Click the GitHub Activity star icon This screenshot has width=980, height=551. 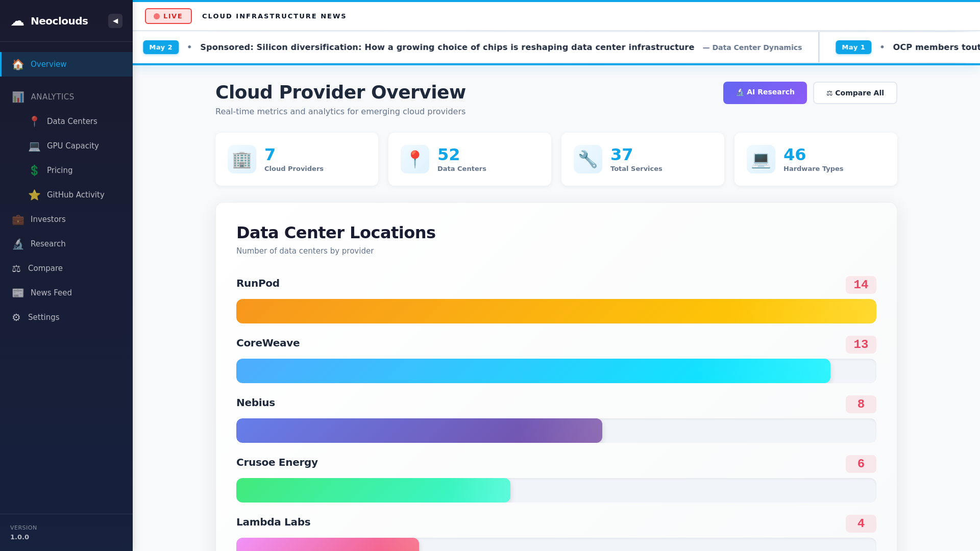pos(34,195)
